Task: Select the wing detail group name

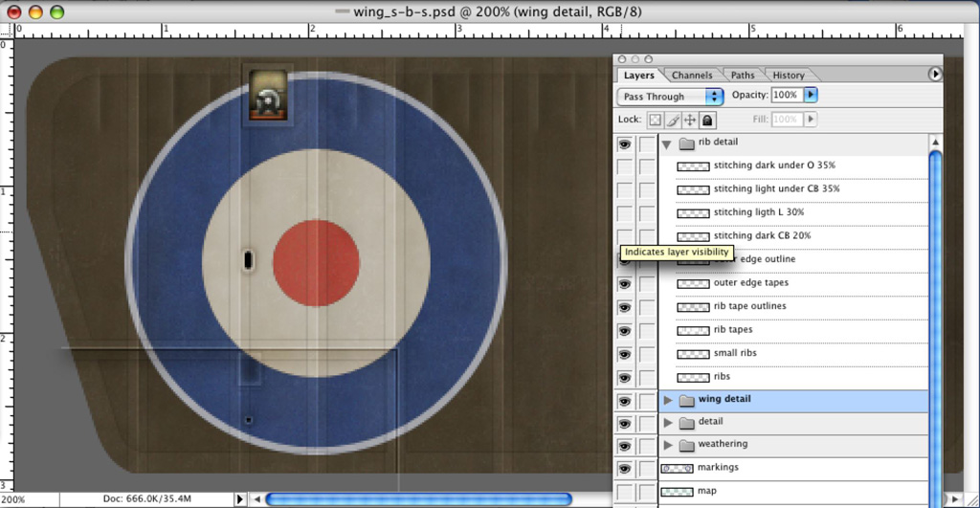Action: pos(724,399)
